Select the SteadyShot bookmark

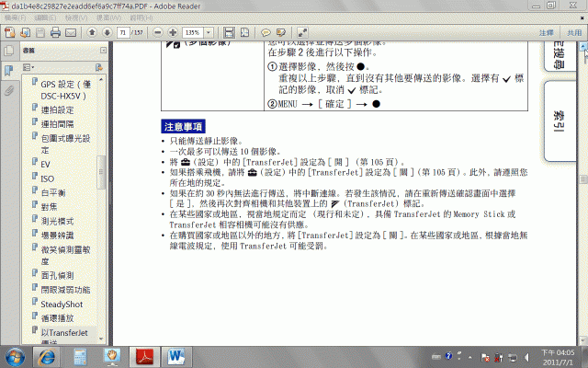(x=62, y=305)
